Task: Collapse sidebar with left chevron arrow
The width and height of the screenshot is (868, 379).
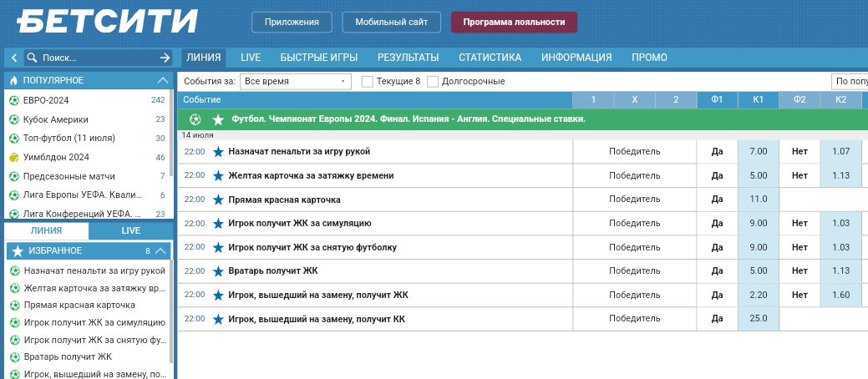Action: (x=14, y=58)
